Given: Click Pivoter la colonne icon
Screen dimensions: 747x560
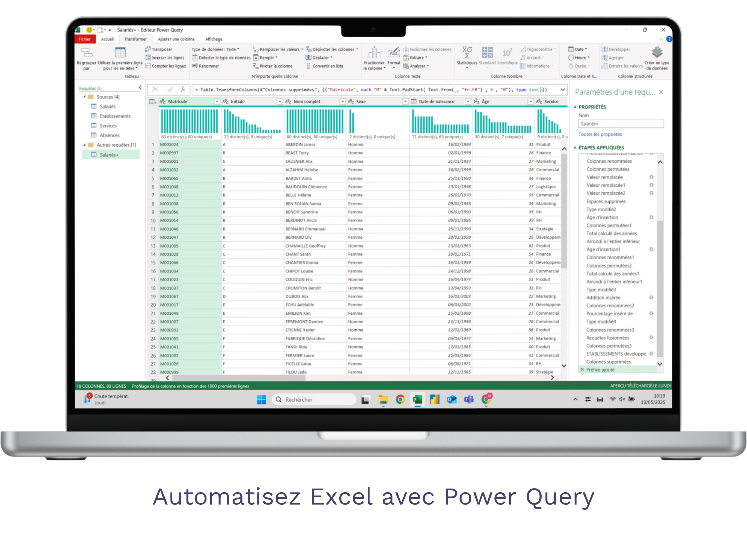Looking at the screenshot, I should tap(256, 66).
